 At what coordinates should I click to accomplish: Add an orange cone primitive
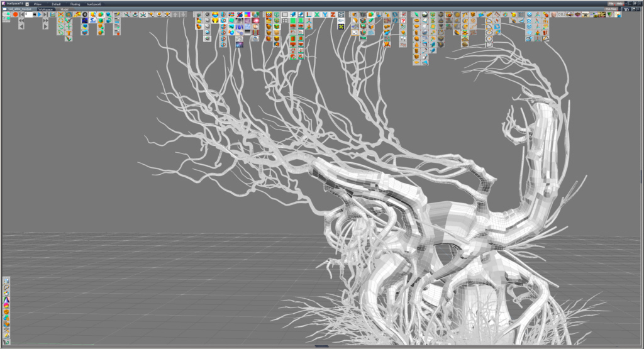416,45
